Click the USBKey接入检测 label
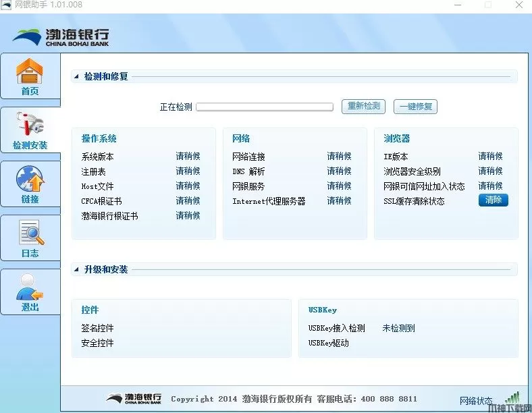532x413 pixels. tap(337, 328)
